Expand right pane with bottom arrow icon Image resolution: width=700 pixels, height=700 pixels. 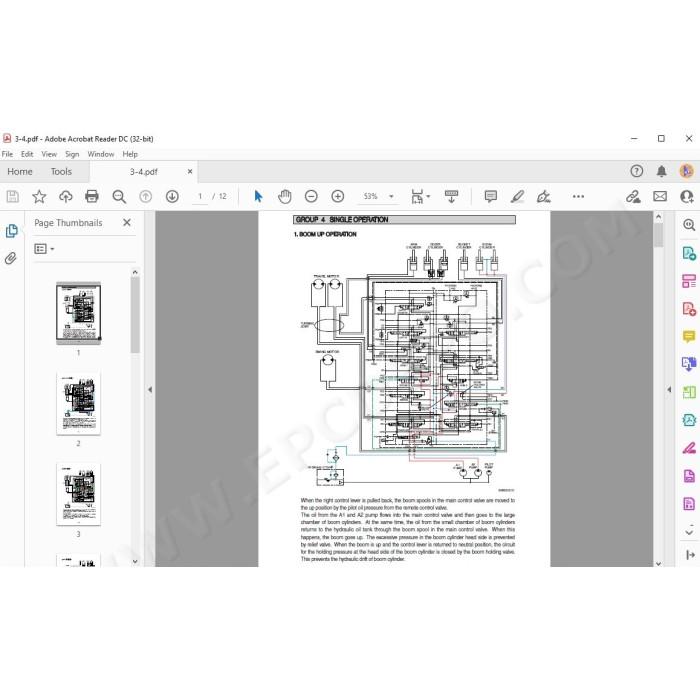[x=690, y=555]
